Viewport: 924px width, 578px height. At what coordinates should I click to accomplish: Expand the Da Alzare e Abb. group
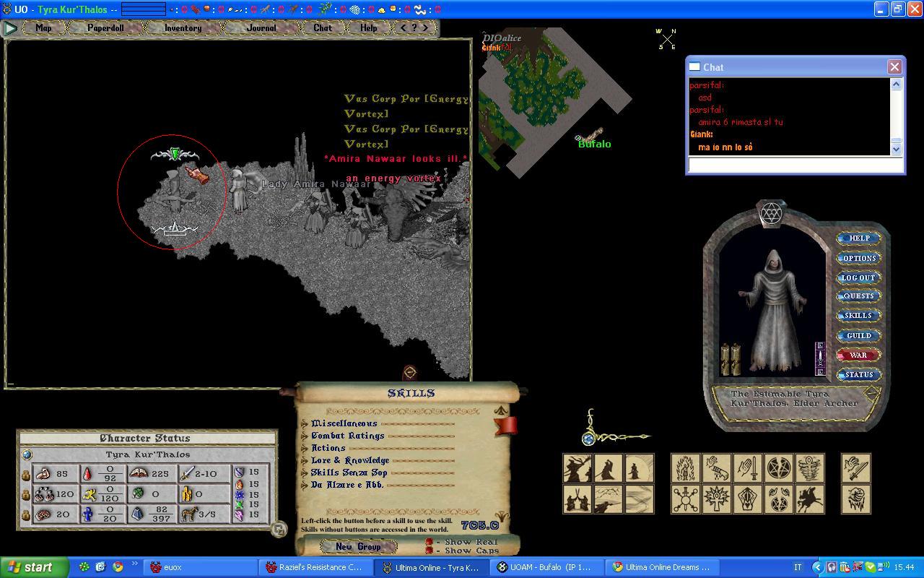(304, 485)
